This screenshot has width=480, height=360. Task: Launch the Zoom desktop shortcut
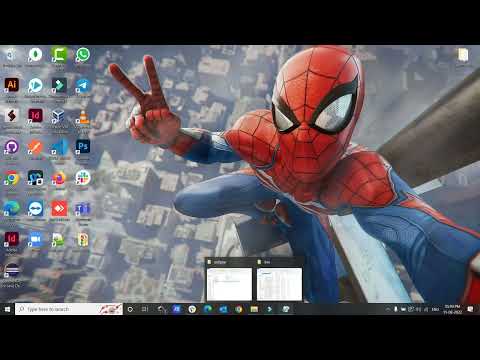[x=35, y=240]
